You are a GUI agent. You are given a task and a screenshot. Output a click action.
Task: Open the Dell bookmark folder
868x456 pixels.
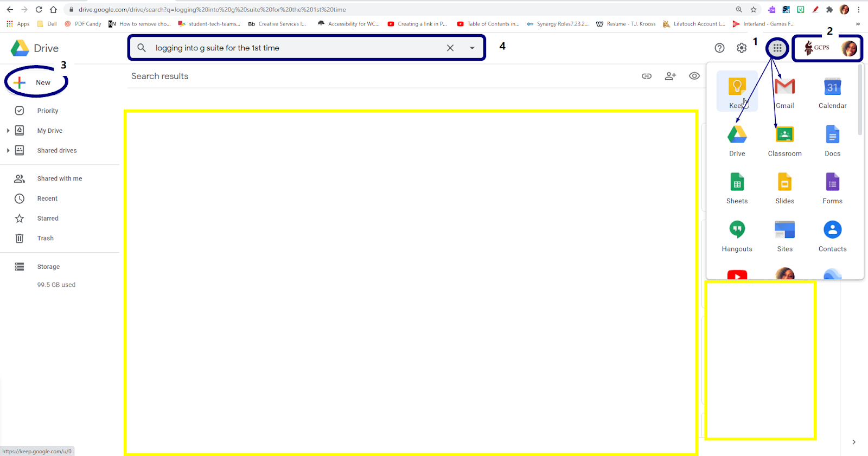tap(47, 24)
